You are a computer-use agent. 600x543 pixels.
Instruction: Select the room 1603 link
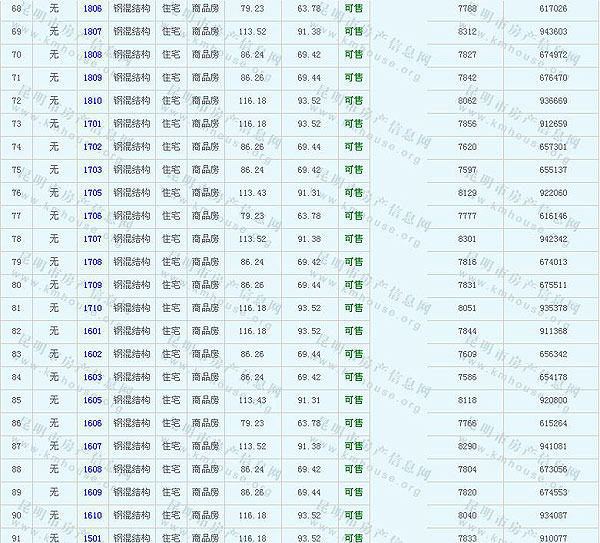click(92, 377)
